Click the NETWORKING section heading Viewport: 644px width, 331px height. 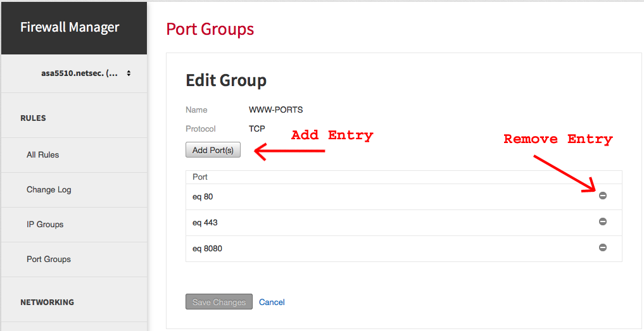click(47, 303)
